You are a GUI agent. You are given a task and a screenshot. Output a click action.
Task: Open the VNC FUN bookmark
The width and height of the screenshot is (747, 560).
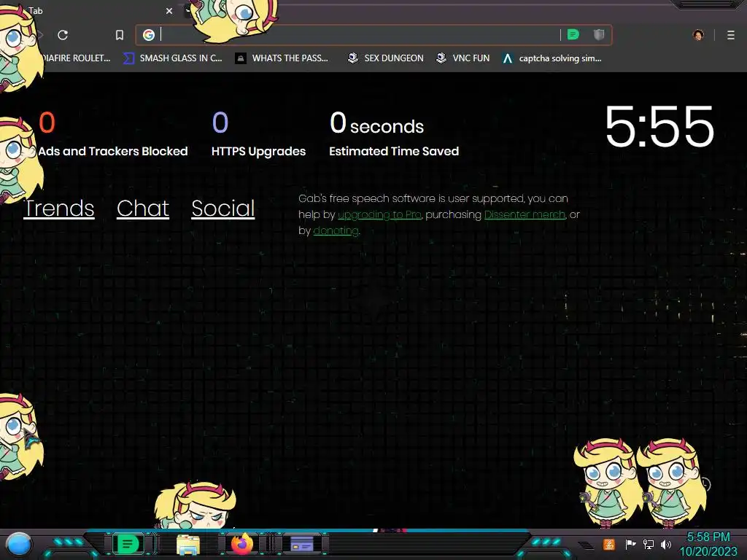[462, 58]
